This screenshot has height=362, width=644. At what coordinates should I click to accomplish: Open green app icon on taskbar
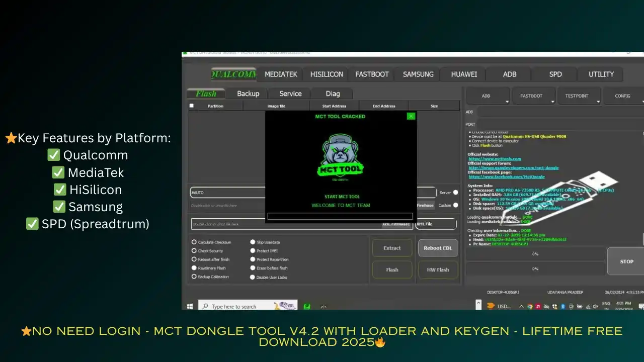pos(306,306)
